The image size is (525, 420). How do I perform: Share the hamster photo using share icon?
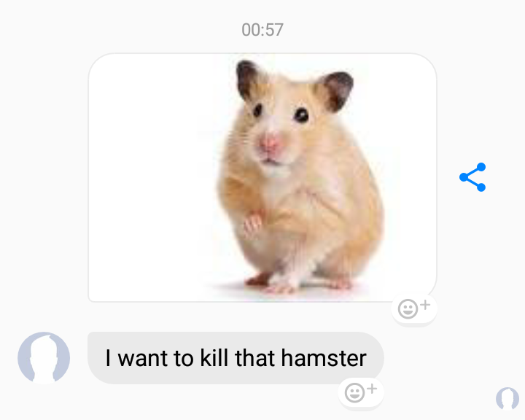coord(472,177)
